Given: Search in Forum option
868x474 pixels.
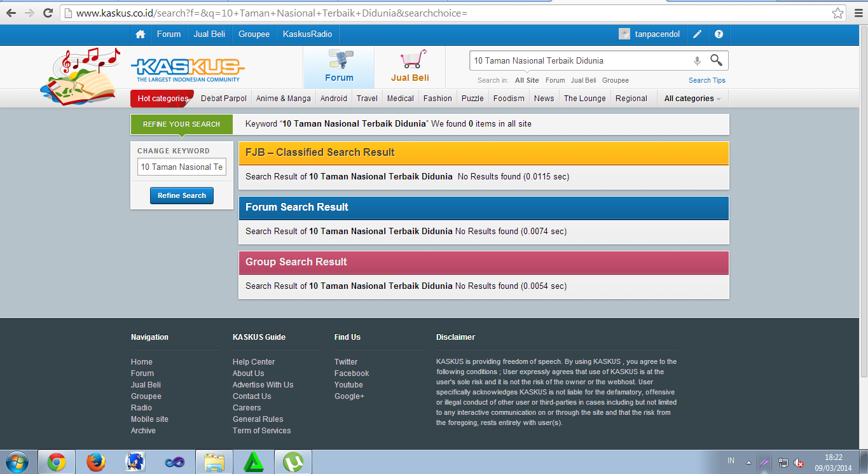Looking at the screenshot, I should pos(555,80).
